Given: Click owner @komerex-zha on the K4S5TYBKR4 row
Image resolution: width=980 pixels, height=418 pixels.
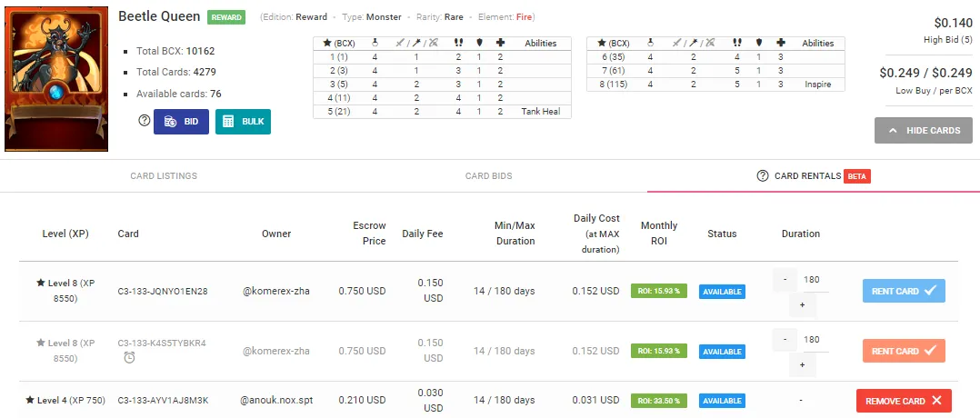Looking at the screenshot, I should click(x=276, y=351).
